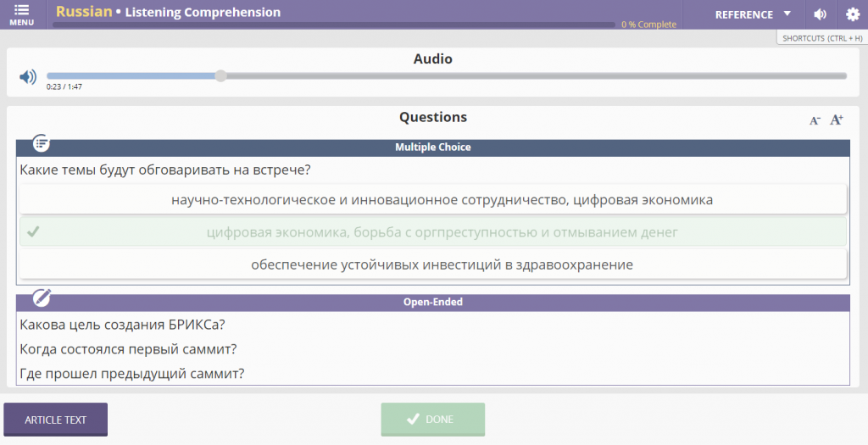The height and width of the screenshot is (445, 868).
Task: Click the Shortcuts (Ctrl + H) label
Action: coord(820,38)
